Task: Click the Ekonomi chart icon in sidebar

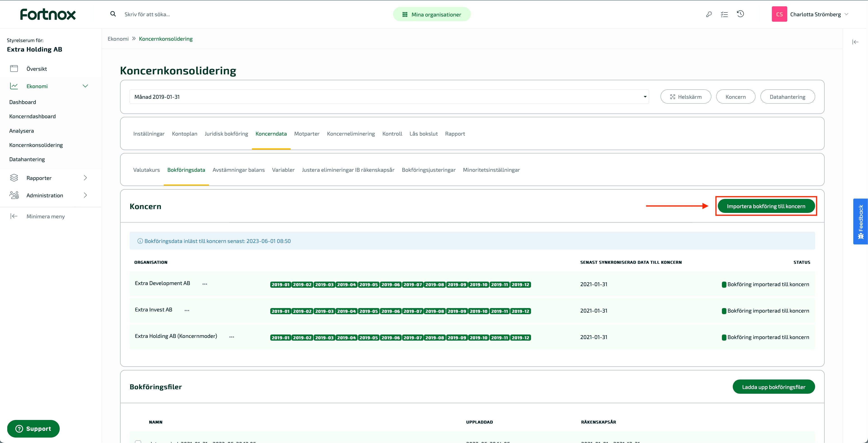Action: click(x=14, y=86)
